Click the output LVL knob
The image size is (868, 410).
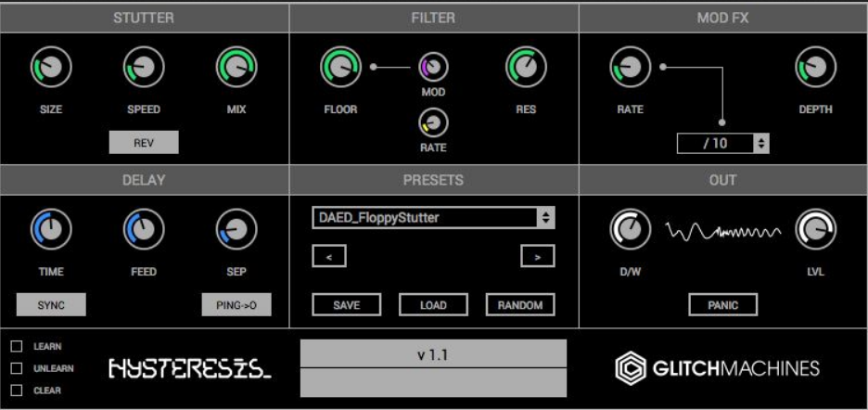coord(816,229)
